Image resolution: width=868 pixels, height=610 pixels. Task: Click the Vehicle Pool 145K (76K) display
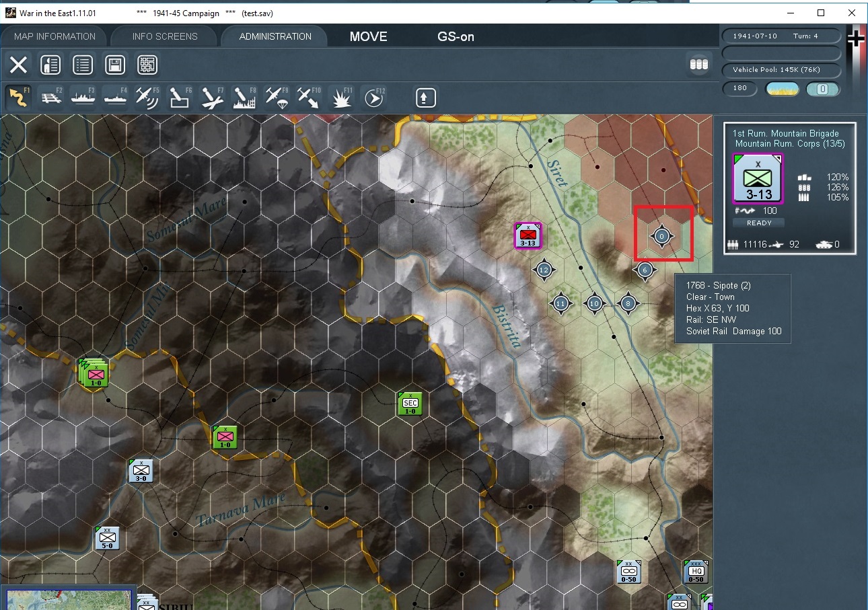(x=781, y=70)
